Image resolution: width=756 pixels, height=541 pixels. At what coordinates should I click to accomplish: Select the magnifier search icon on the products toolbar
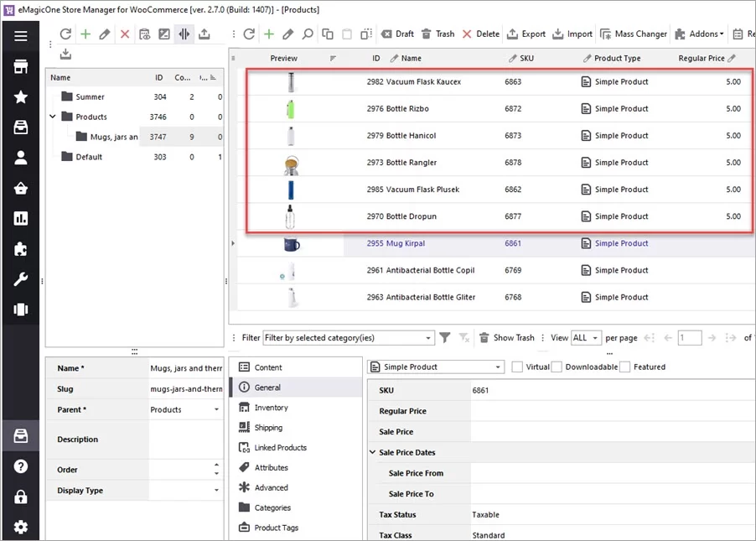(x=307, y=34)
